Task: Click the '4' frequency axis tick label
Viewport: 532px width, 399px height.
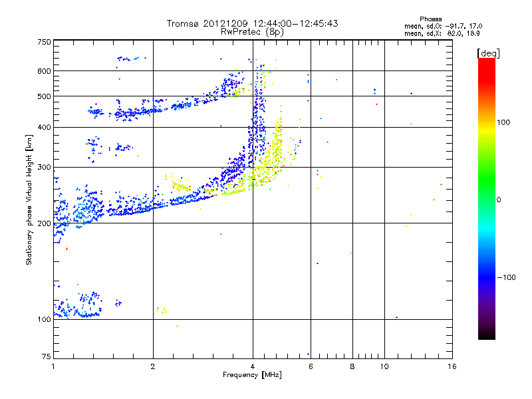Action: [x=253, y=366]
